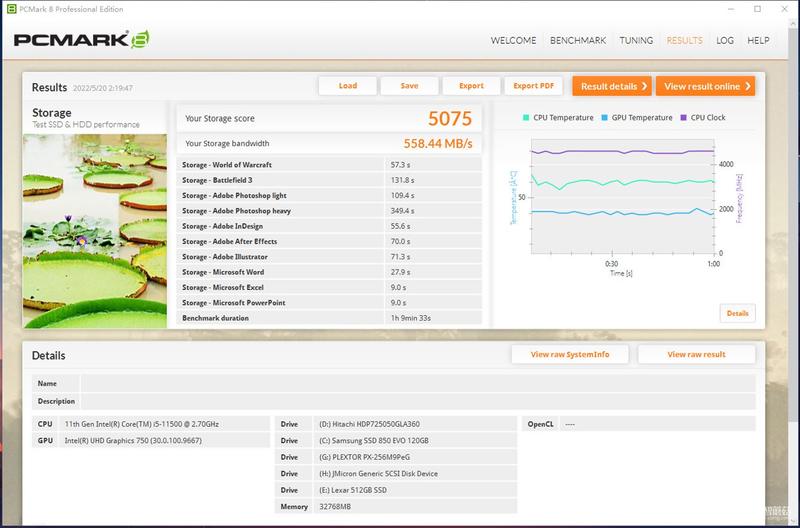
Task: Click the PCMark 8 title bar app icon
Action: pyautogui.click(x=11, y=9)
